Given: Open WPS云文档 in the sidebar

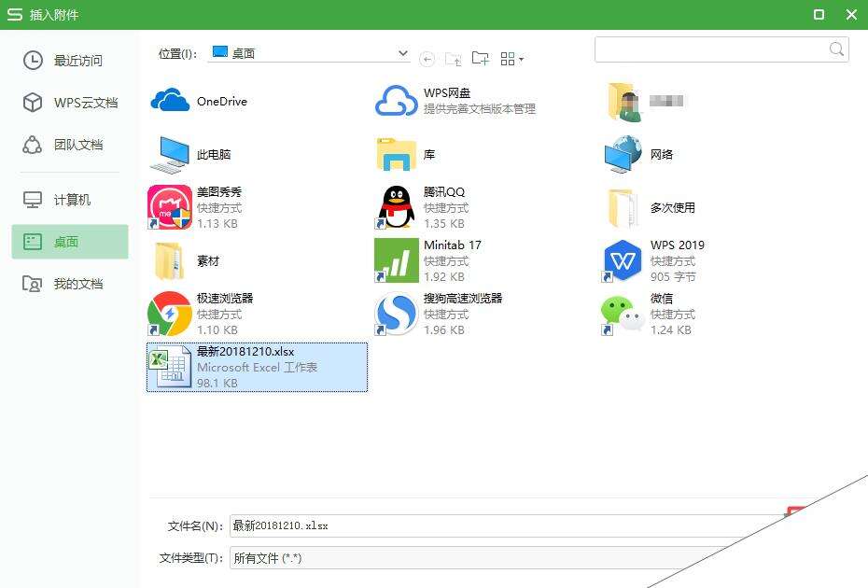Looking at the screenshot, I should (x=70, y=103).
